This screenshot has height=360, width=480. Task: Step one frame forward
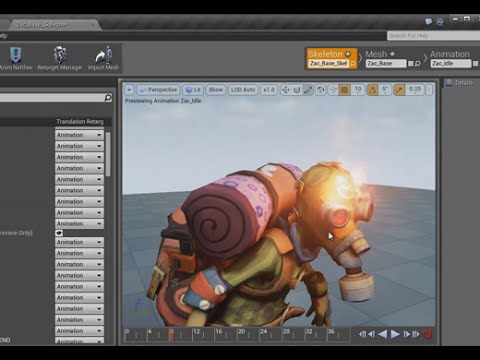pos(407,334)
